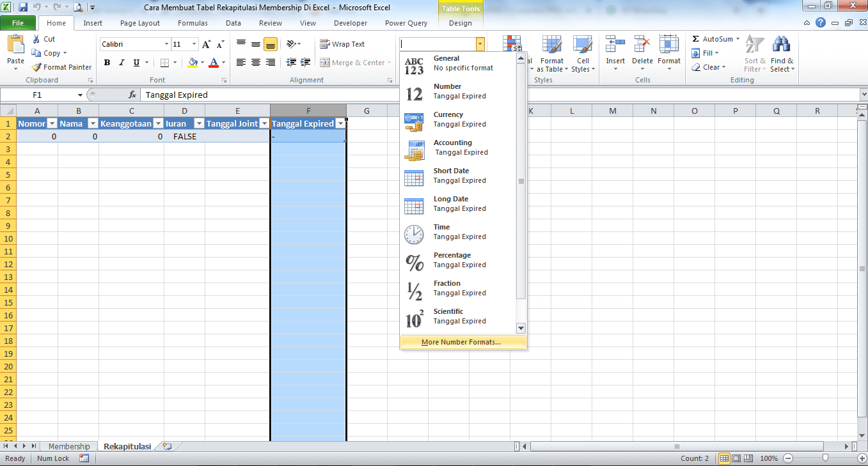Expand the Tanggal Expired header filter
Screen dimensions: 868x466
tap(341, 123)
